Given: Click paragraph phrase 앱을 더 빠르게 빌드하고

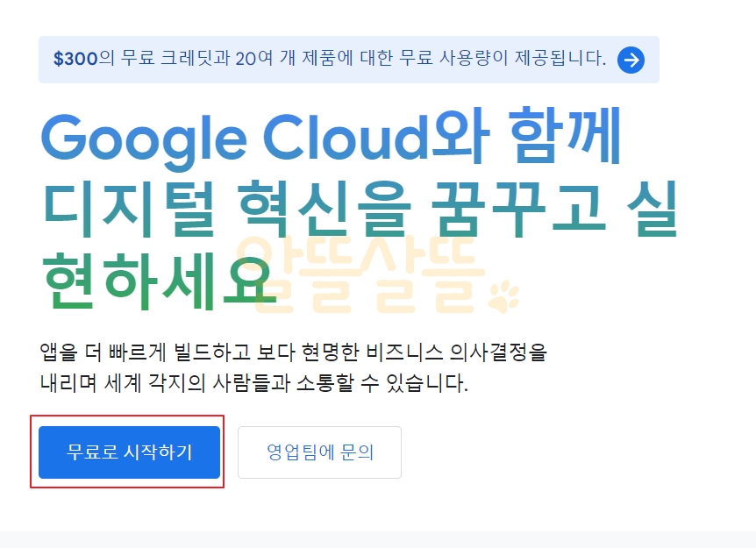Looking at the screenshot, I should click(x=145, y=352).
